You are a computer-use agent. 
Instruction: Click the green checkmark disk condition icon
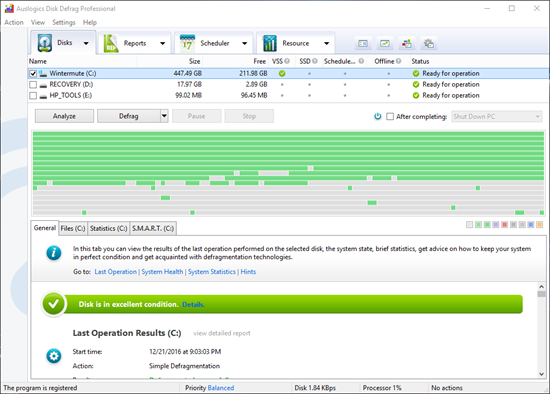(53, 304)
